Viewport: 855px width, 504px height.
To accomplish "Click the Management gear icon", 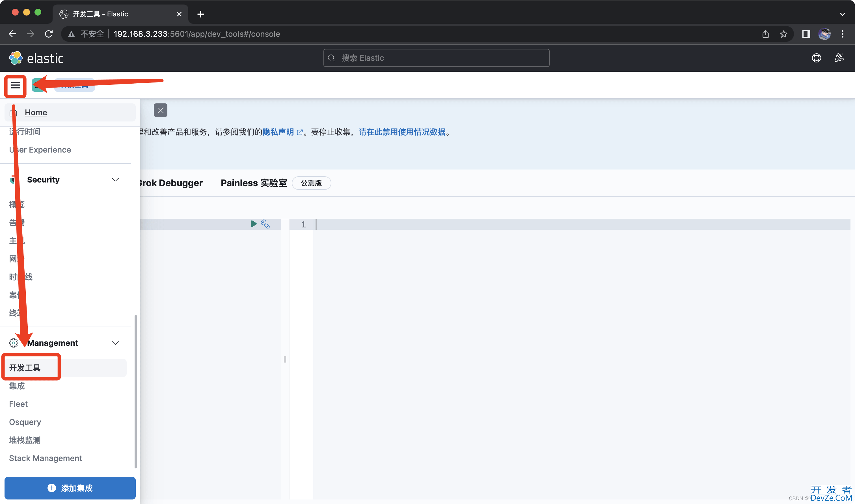I will point(14,343).
